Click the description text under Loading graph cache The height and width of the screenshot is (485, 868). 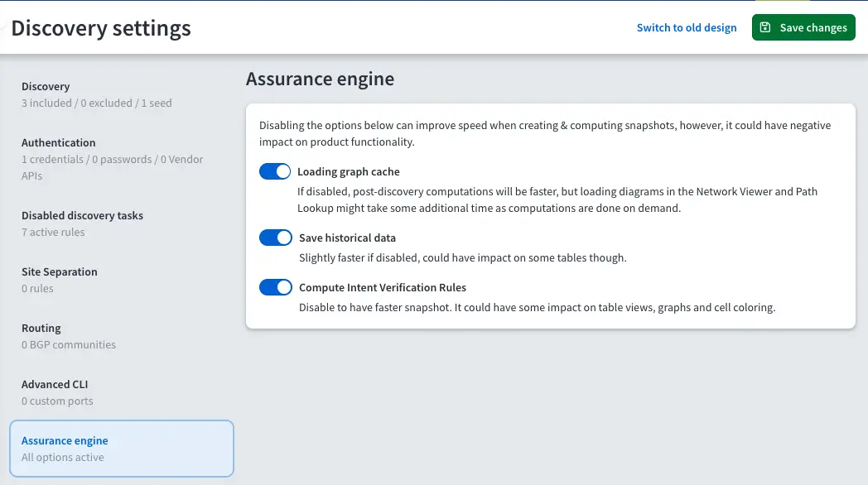(557, 199)
